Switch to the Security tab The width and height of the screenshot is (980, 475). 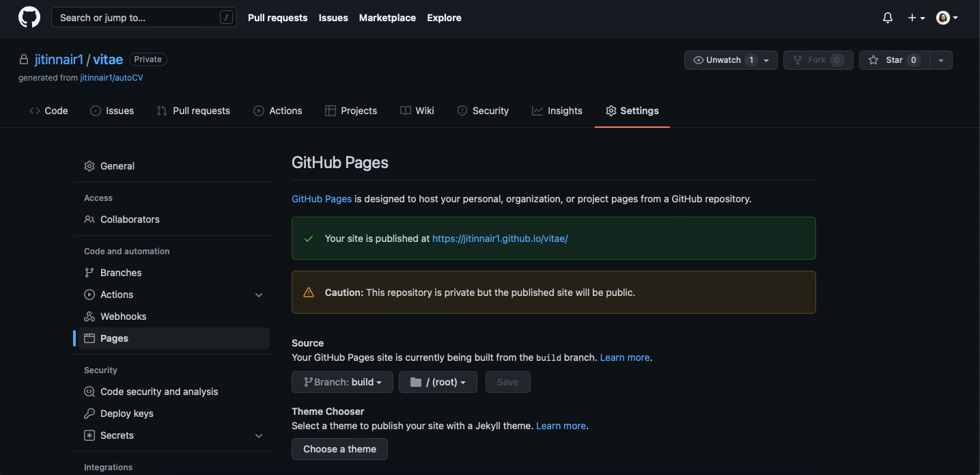[483, 111]
